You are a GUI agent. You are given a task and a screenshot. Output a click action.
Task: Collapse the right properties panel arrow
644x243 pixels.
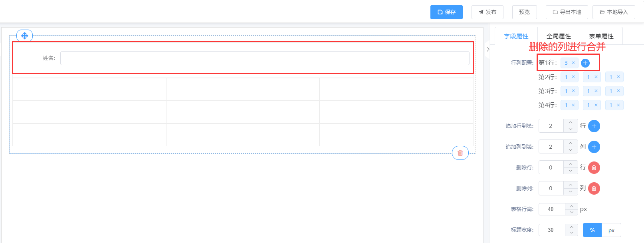[x=488, y=49]
